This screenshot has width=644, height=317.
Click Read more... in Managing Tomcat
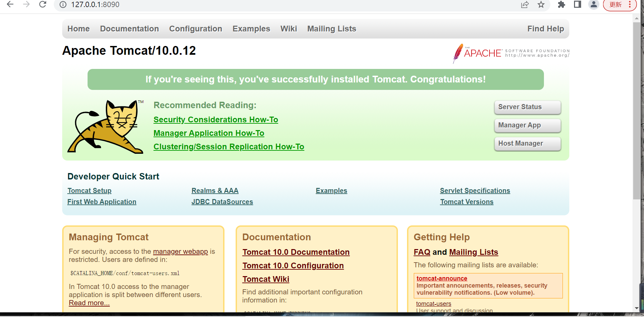(x=89, y=303)
